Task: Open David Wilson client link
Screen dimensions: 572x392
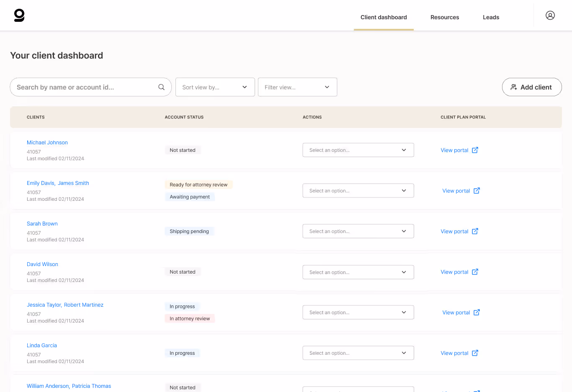Action: pyautogui.click(x=42, y=264)
